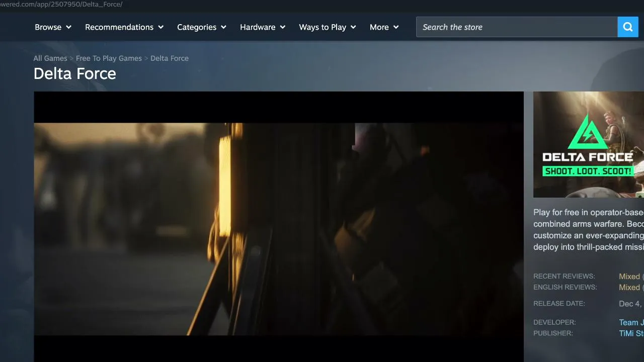Go to All Games breadcrumb

pyautogui.click(x=50, y=58)
